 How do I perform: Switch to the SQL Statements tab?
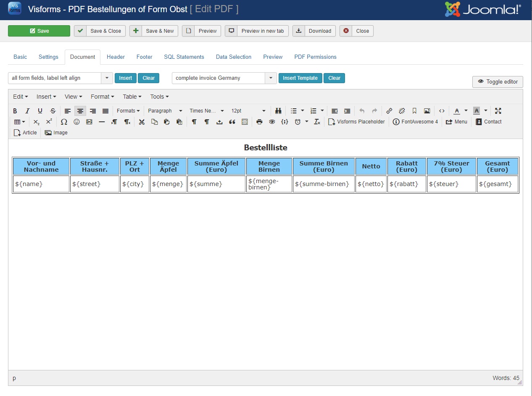tap(184, 57)
